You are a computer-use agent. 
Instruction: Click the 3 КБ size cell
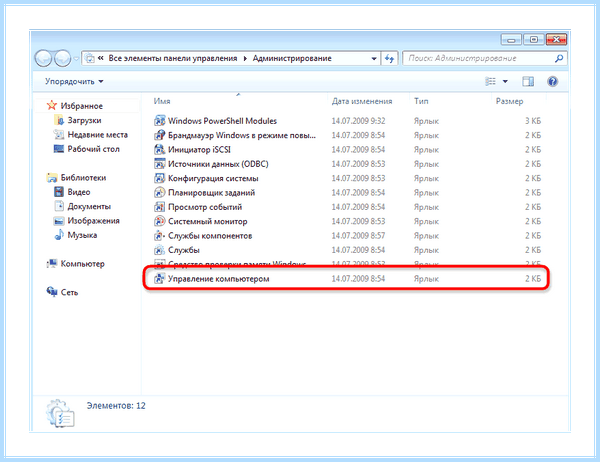pyautogui.click(x=533, y=121)
